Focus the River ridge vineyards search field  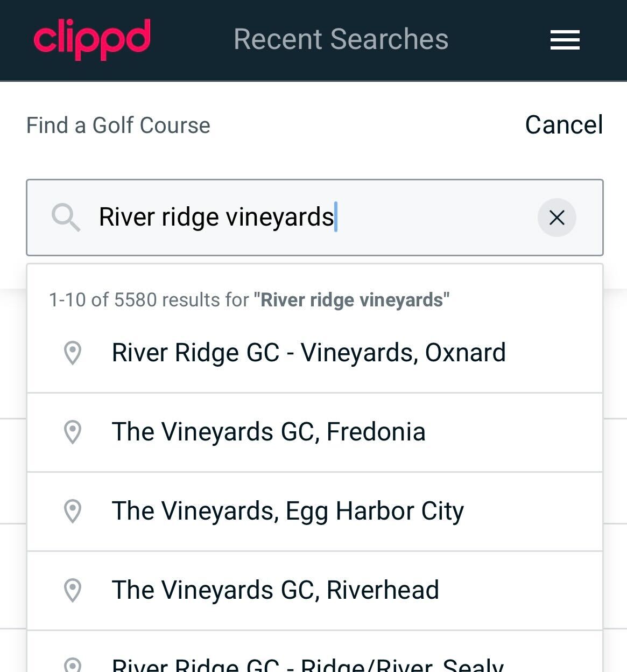pyautogui.click(x=301, y=218)
